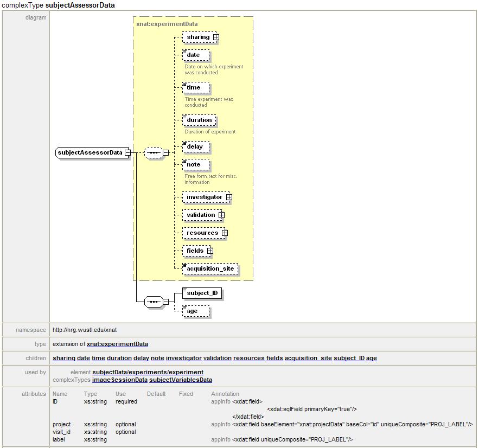Expand the validation element plus icon

(221, 215)
